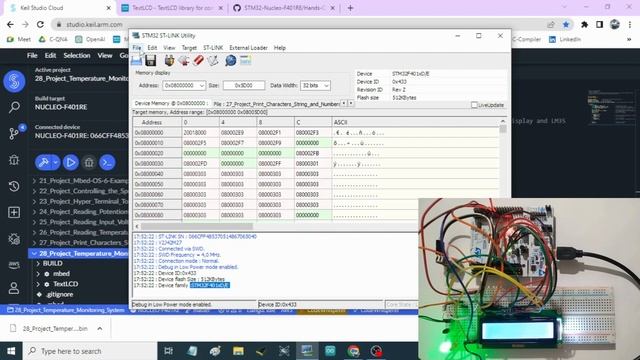Open Source Control view in Keil sidebar

(14, 133)
